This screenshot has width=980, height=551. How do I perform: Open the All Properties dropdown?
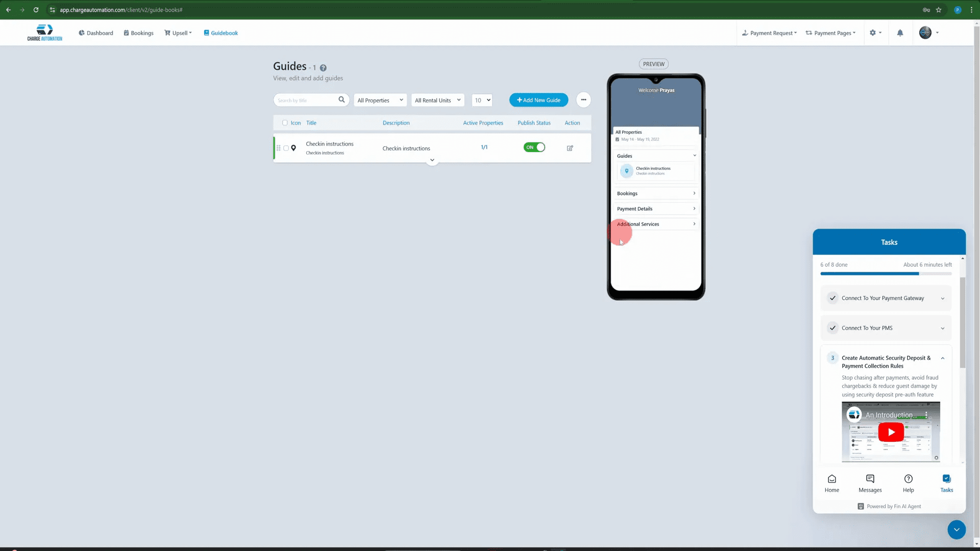point(380,100)
